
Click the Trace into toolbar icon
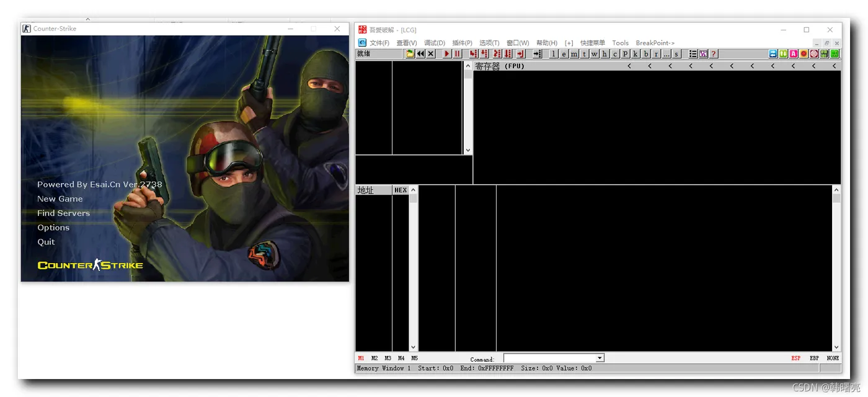(x=497, y=54)
